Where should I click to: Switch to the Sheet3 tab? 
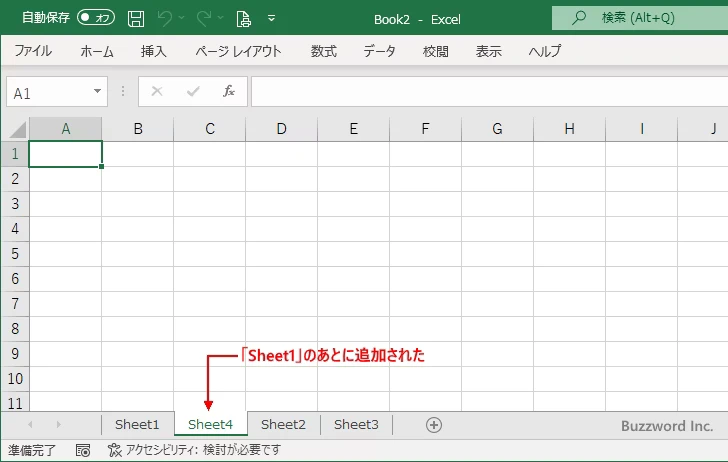pos(356,424)
